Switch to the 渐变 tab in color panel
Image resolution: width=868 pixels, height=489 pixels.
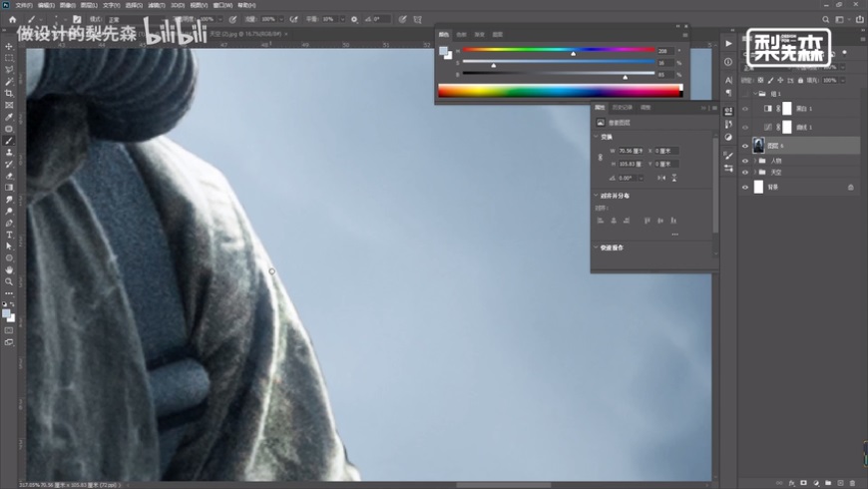click(479, 34)
